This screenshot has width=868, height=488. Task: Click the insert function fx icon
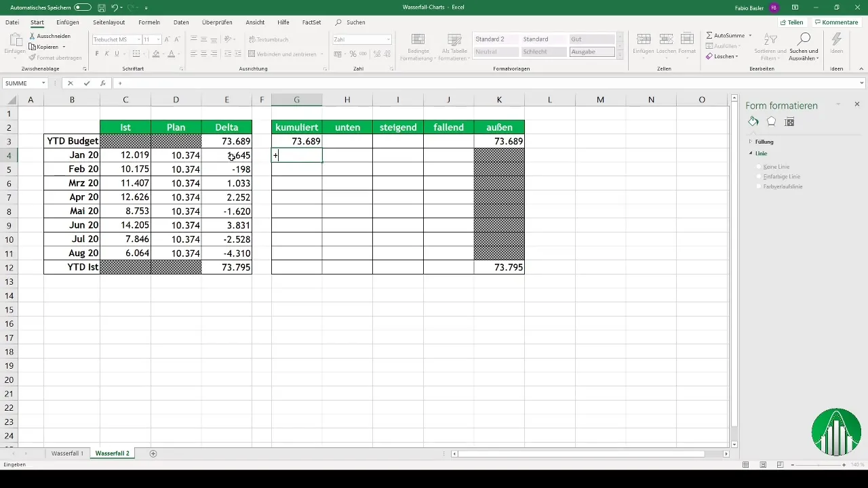(x=102, y=83)
